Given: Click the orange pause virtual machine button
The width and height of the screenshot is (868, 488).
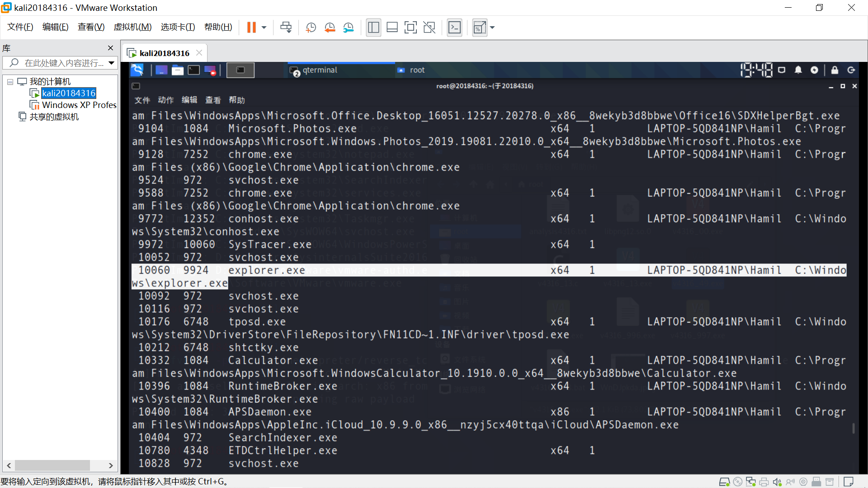Looking at the screenshot, I should tap(251, 28).
